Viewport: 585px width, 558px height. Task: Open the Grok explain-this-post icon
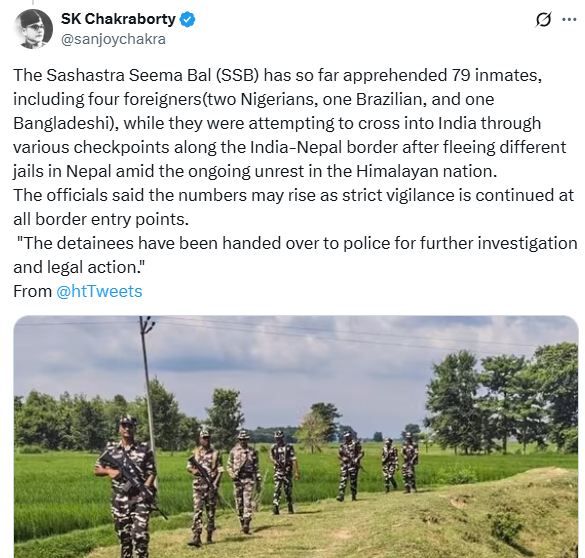[x=543, y=19]
